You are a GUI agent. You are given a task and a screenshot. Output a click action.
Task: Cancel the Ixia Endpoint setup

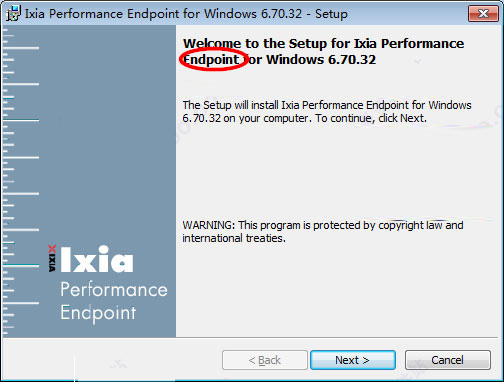coord(448,360)
